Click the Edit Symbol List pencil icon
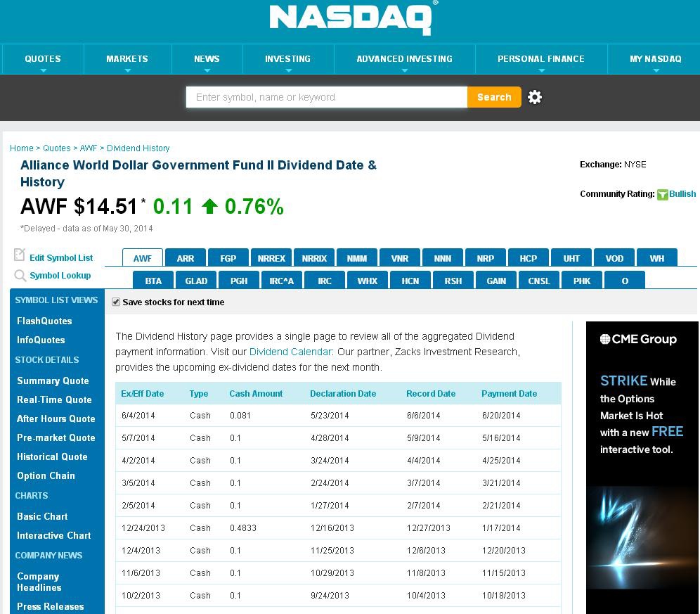700x614 pixels. click(19, 255)
